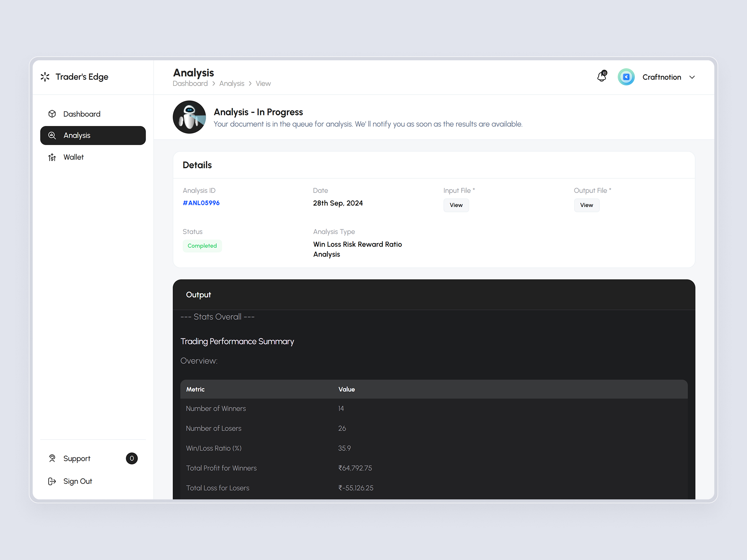The width and height of the screenshot is (747, 560).
Task: Click the robot avatar image beside Analysis In Progress
Action: pyautogui.click(x=189, y=117)
